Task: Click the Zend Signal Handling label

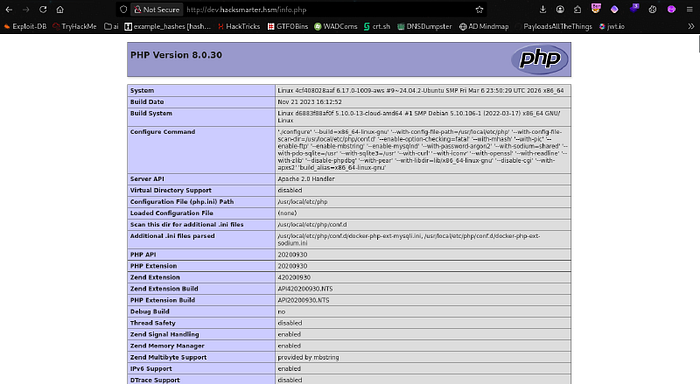Action: 164,334
